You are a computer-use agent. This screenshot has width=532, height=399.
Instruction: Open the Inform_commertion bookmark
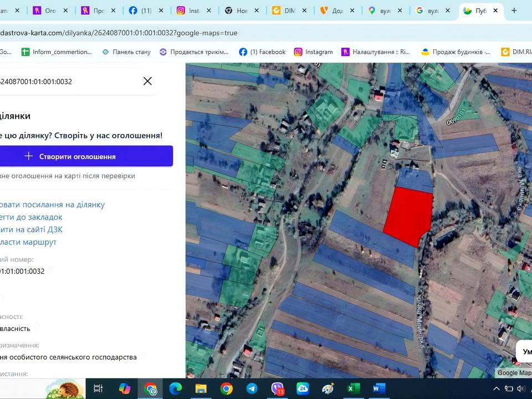(x=57, y=52)
